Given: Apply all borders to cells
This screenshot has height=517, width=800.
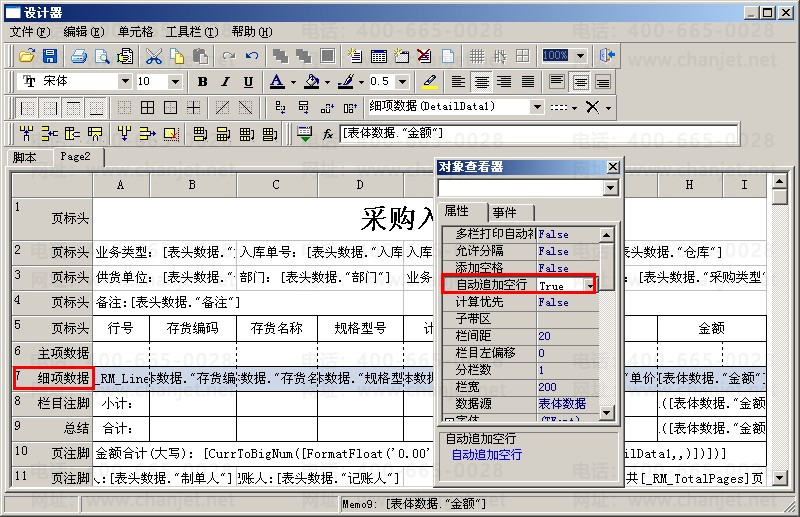Looking at the screenshot, I should (x=147, y=107).
